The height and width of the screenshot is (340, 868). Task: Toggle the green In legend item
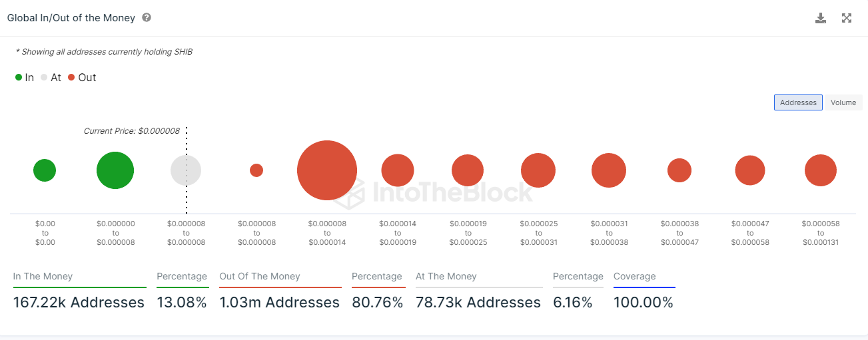(25, 77)
